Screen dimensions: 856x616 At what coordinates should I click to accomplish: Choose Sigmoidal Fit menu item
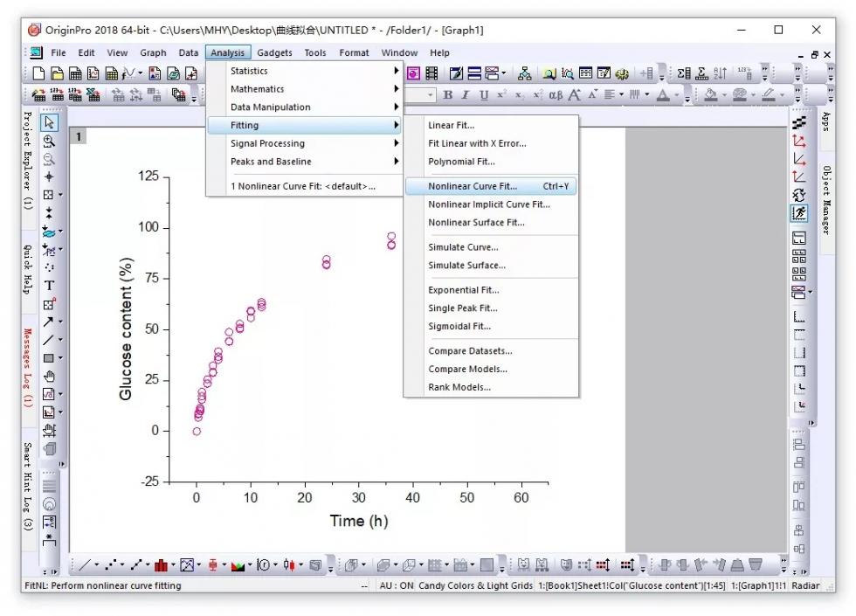point(491,326)
